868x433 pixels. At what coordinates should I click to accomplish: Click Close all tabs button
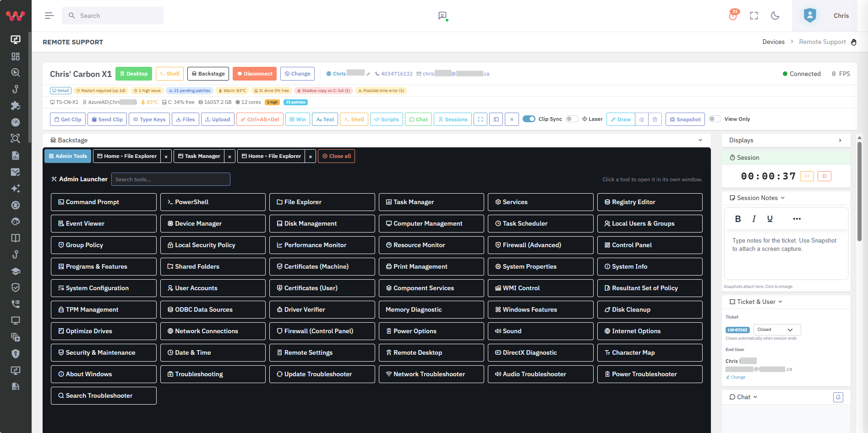(x=337, y=157)
